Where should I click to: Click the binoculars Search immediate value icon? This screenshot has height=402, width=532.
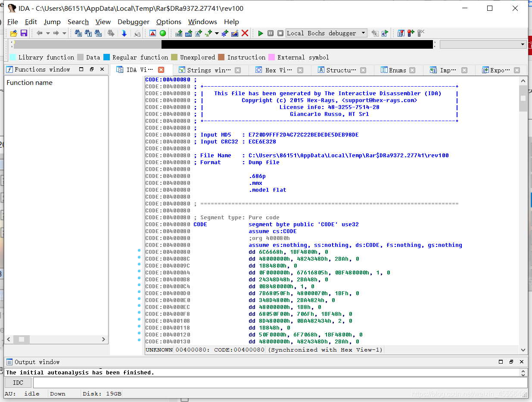(x=78, y=33)
